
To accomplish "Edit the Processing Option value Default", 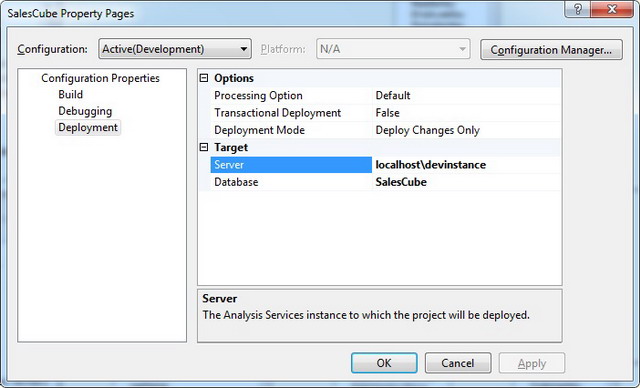I will pyautogui.click(x=467, y=95).
